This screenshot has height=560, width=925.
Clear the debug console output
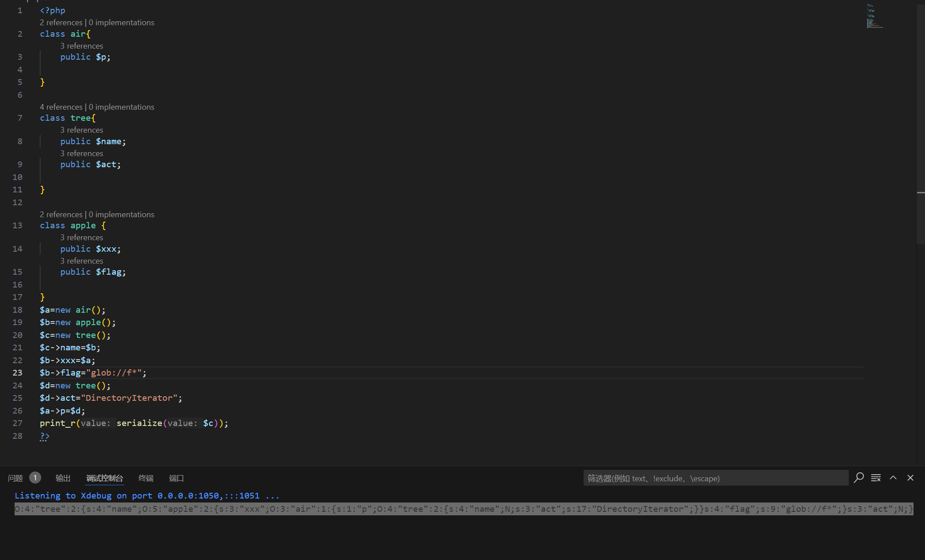[x=876, y=478]
